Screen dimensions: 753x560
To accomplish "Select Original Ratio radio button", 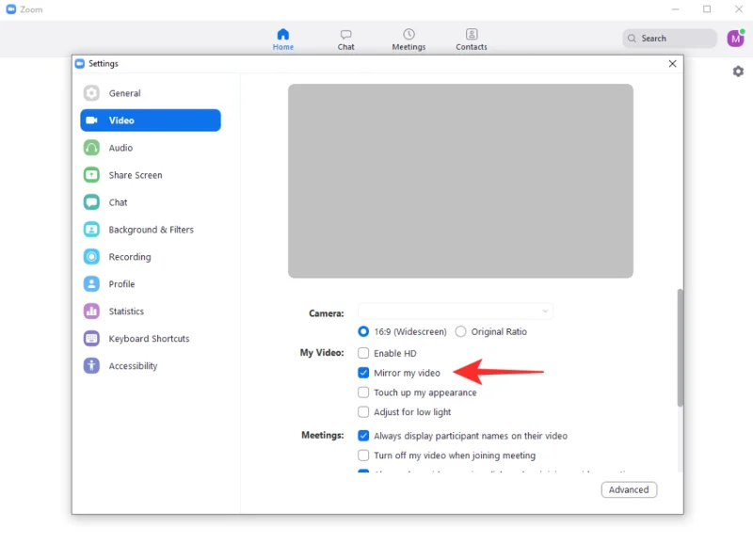I will [460, 331].
